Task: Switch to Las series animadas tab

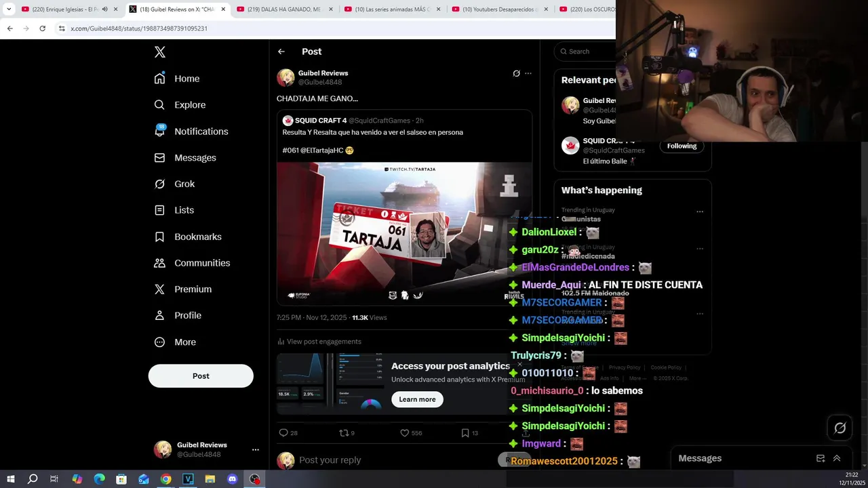Action: [x=392, y=9]
